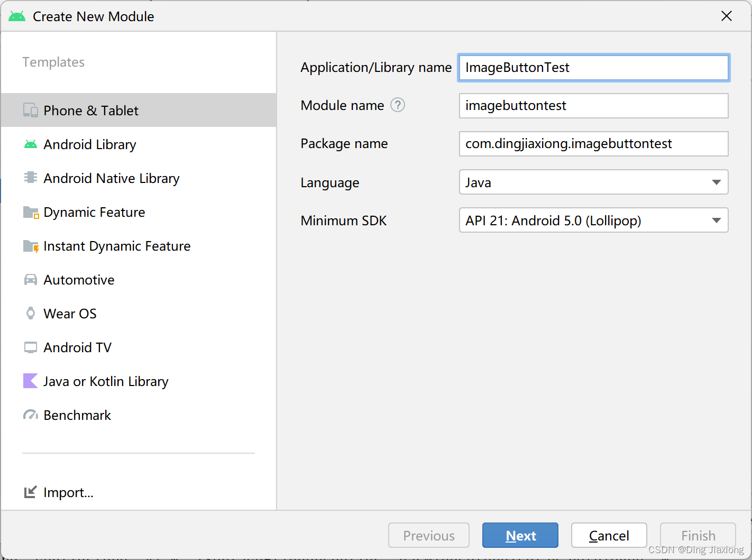Choose the Android Library template
The height and width of the screenshot is (560, 752).
(139, 144)
